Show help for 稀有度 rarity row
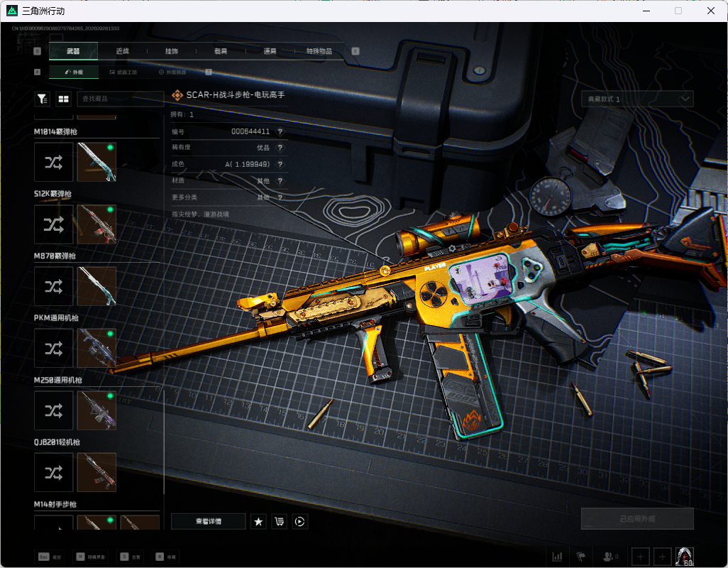728x568 pixels. [x=280, y=148]
